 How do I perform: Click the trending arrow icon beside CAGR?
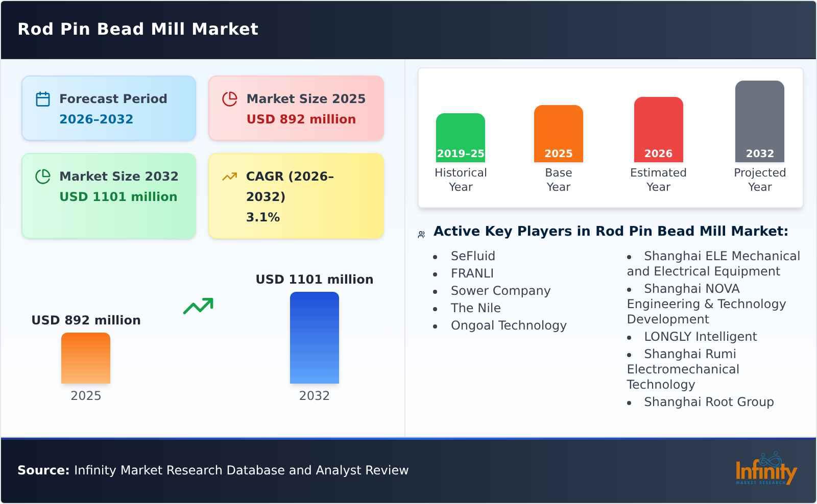pyautogui.click(x=230, y=177)
